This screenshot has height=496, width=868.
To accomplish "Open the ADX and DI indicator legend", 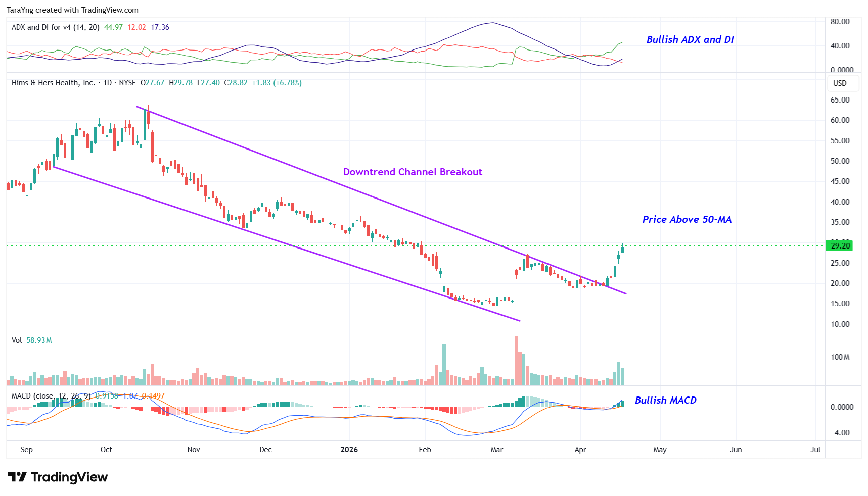I will click(55, 27).
